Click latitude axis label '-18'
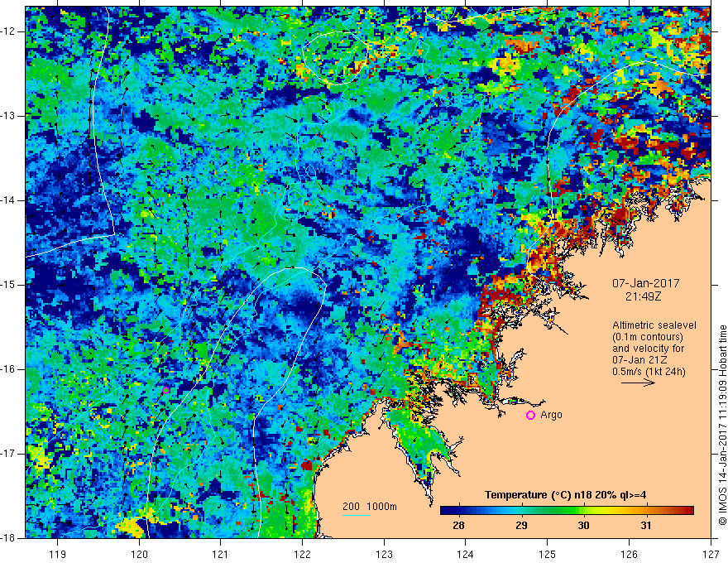The image size is (728, 563). point(9,538)
